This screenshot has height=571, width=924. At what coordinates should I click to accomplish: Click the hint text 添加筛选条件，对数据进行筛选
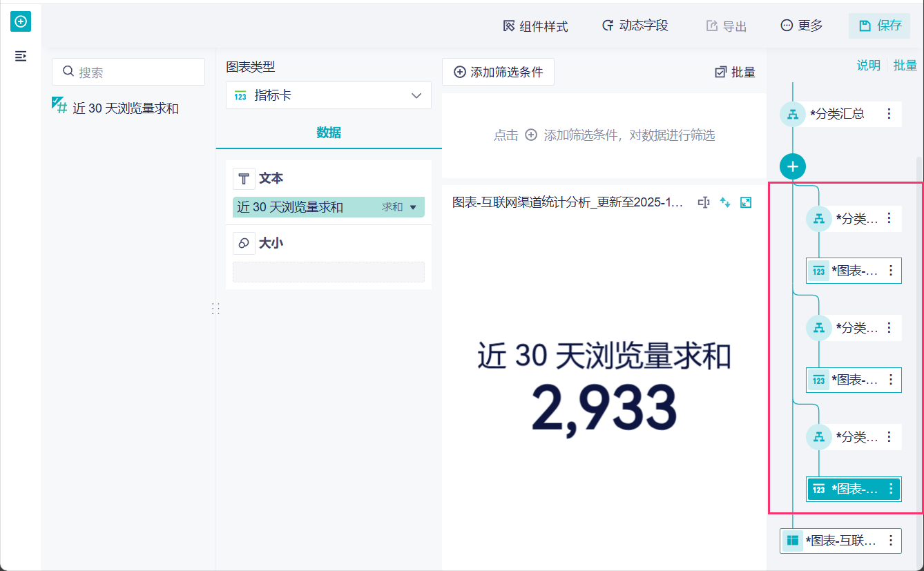tap(629, 135)
